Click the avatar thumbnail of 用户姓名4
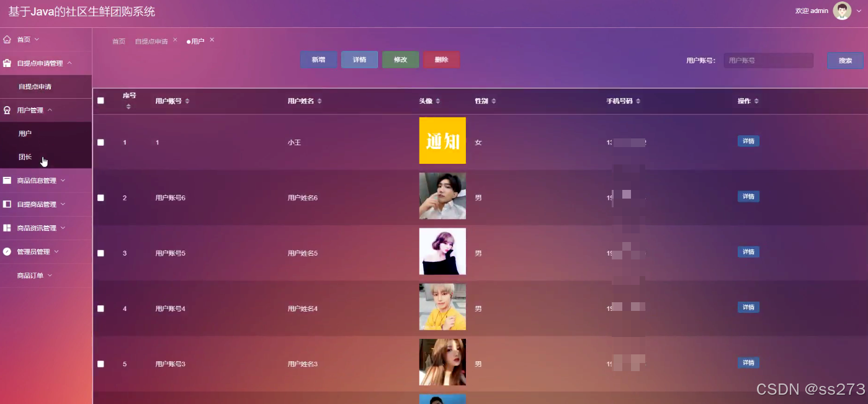The width and height of the screenshot is (868, 404). 442,307
